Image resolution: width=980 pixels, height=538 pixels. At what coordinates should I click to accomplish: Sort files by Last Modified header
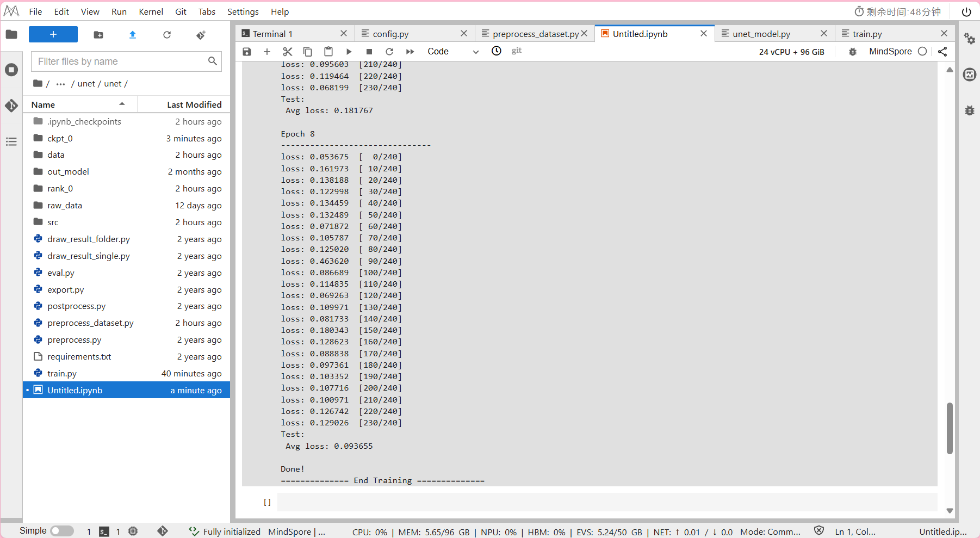coord(184,104)
